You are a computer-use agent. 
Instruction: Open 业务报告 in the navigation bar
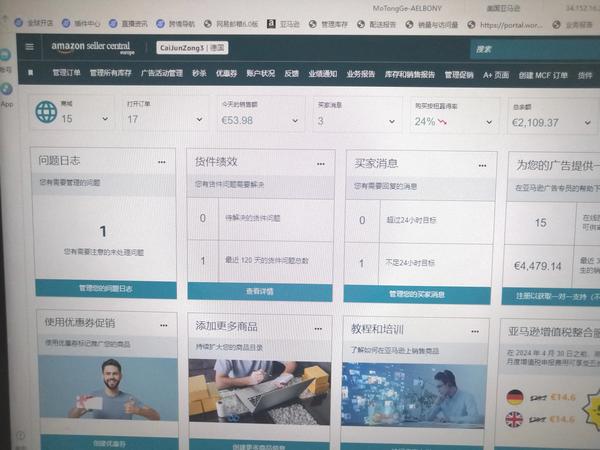[360, 74]
